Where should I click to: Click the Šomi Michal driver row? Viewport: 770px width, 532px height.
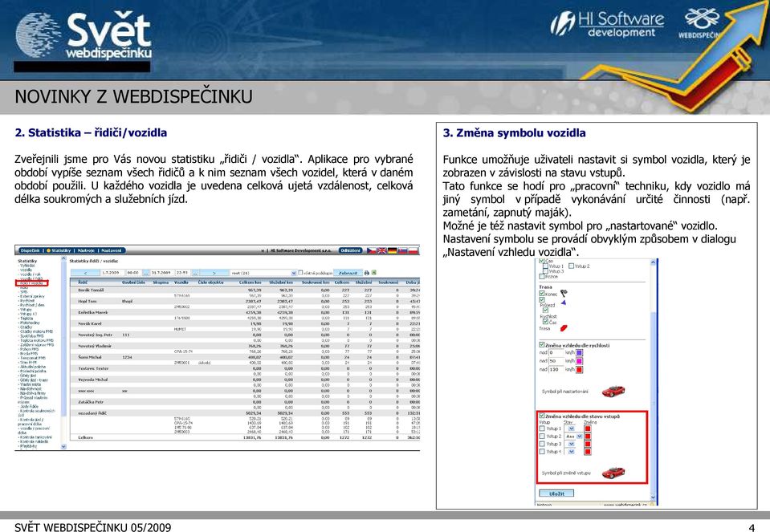pyautogui.click(x=245, y=357)
